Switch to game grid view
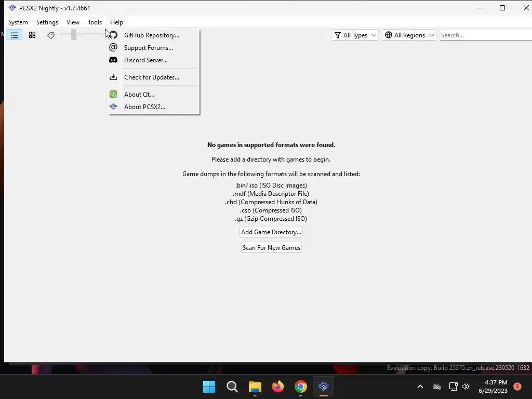The height and width of the screenshot is (399, 532). (x=32, y=35)
